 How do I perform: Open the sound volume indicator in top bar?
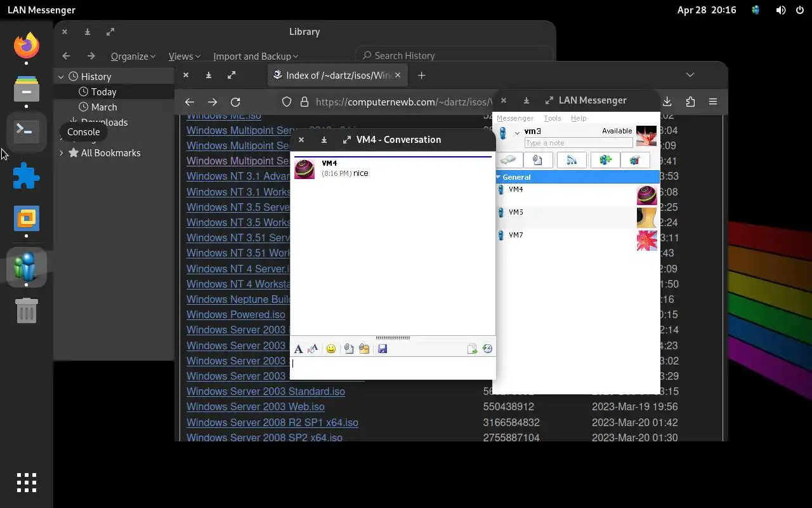[781, 10]
